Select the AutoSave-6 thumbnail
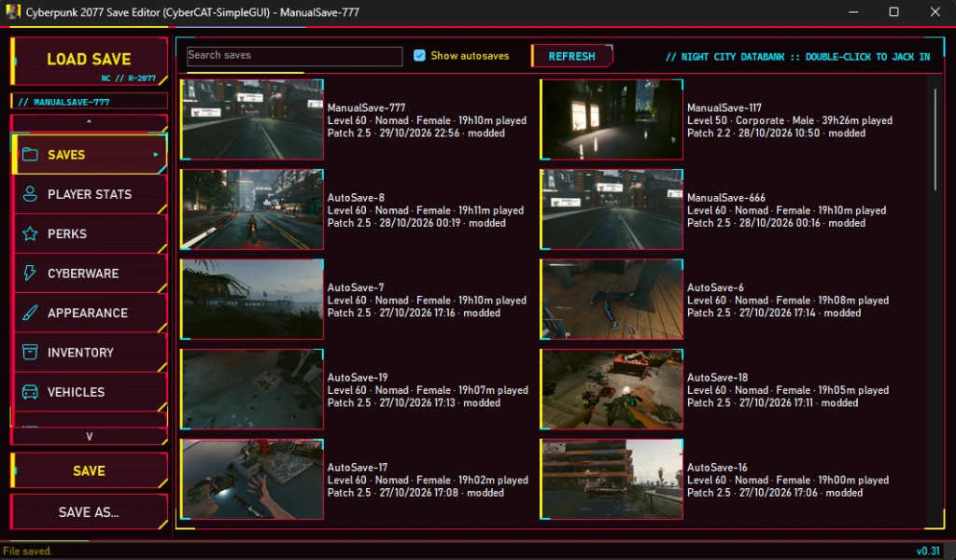Screen dimensions: 956x560 [612, 300]
